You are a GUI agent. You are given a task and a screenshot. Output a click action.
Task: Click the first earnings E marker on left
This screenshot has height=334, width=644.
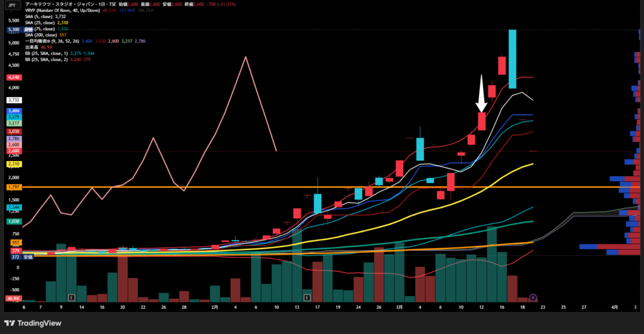pos(72,297)
